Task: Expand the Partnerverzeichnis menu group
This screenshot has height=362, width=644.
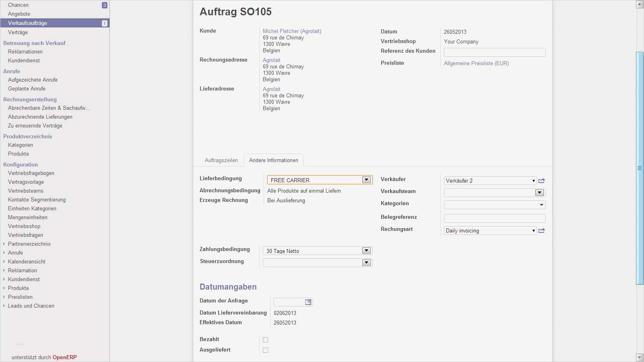Action: [4, 244]
